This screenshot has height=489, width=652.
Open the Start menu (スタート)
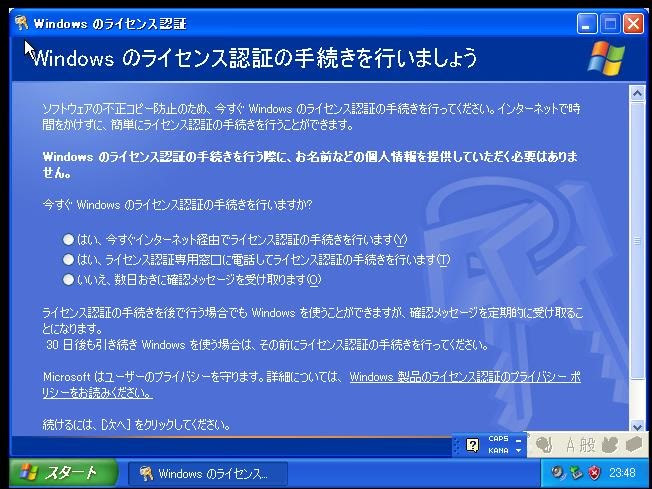coord(63,473)
